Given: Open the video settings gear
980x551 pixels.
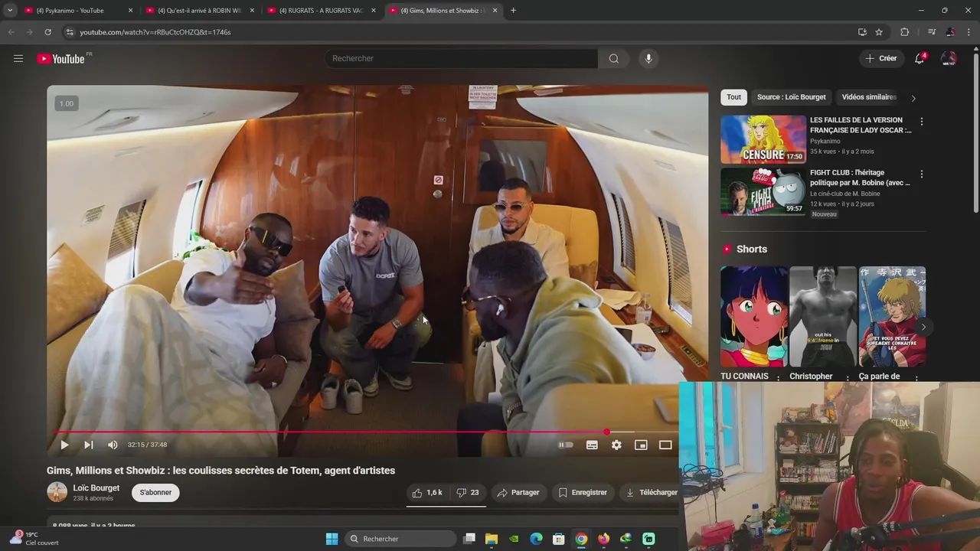Looking at the screenshot, I should pos(616,445).
